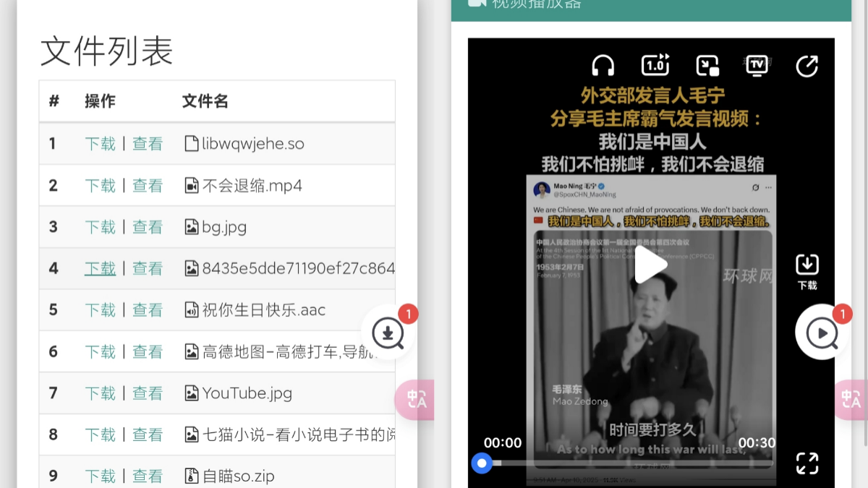Move the blue progress slider handle
This screenshot has width=868, height=488.
481,463
